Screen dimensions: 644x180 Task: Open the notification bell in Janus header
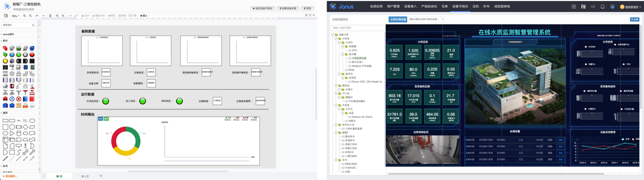coord(602,6)
